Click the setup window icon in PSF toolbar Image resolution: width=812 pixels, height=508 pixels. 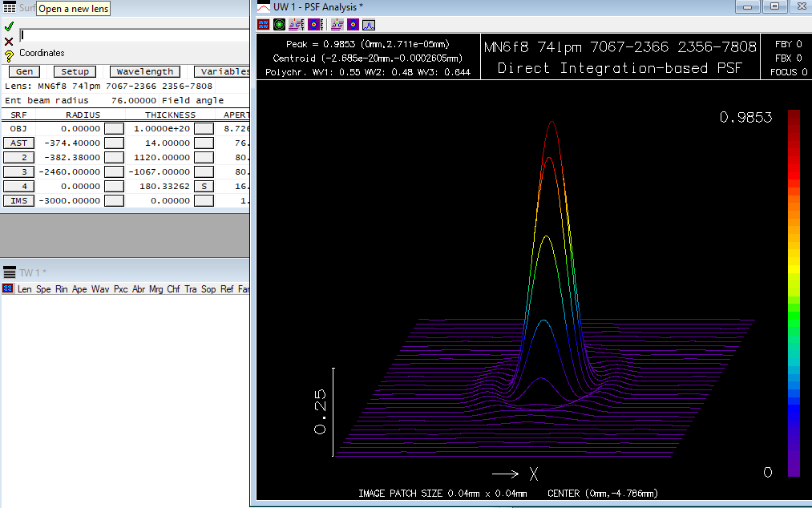pyautogui.click(x=265, y=25)
